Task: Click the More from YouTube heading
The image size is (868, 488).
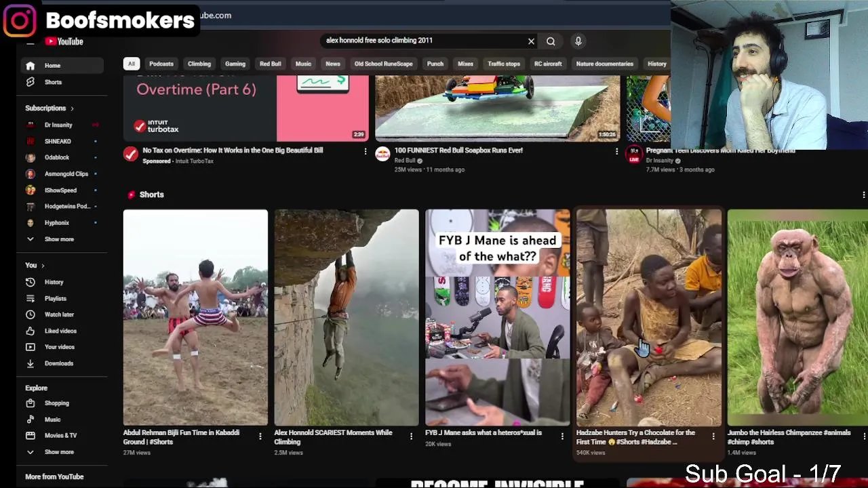Action: (54, 477)
